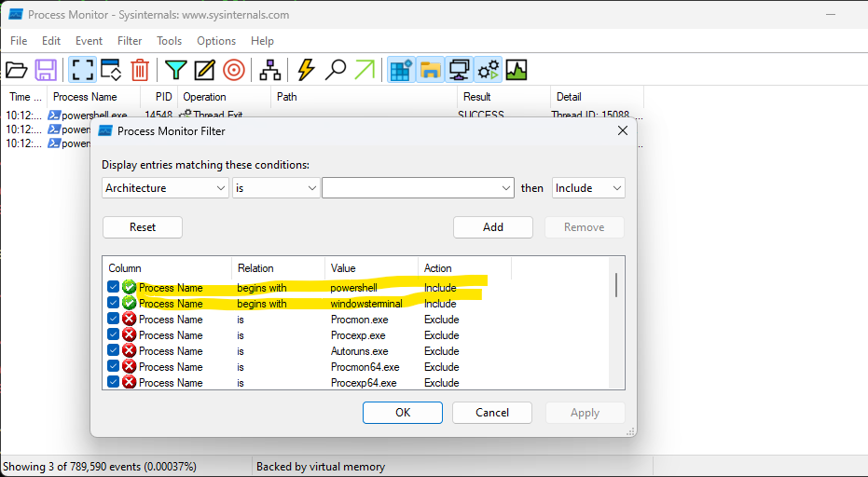Toggle Autoscroll toolbar icon
This screenshot has width=868, height=477.
click(x=111, y=70)
